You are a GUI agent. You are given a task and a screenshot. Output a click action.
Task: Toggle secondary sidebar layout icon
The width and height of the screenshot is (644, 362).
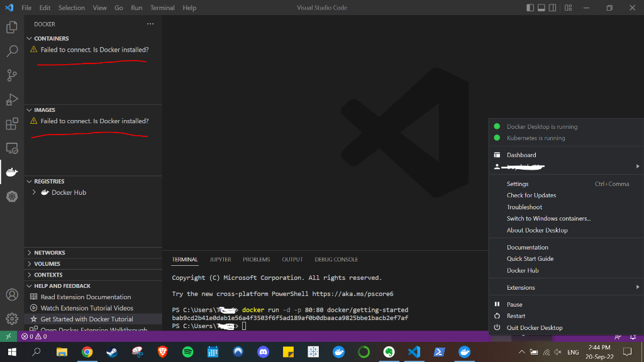click(552, 8)
